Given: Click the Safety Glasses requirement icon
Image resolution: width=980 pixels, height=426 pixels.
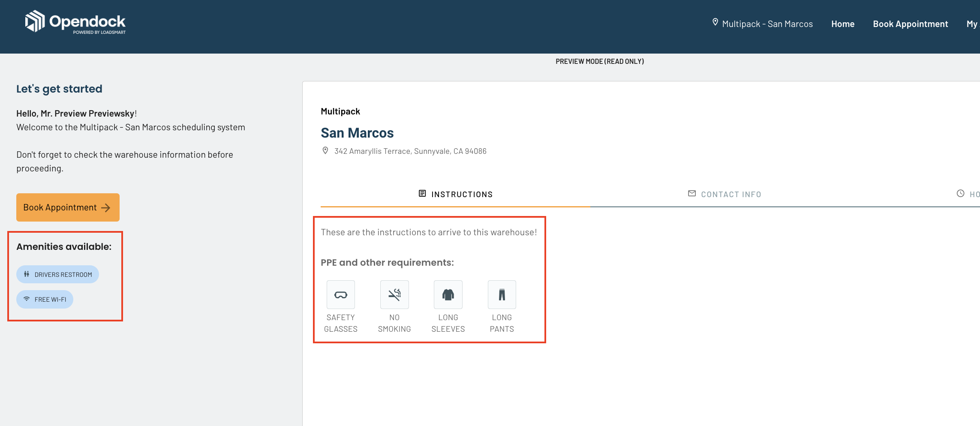Looking at the screenshot, I should (x=340, y=295).
